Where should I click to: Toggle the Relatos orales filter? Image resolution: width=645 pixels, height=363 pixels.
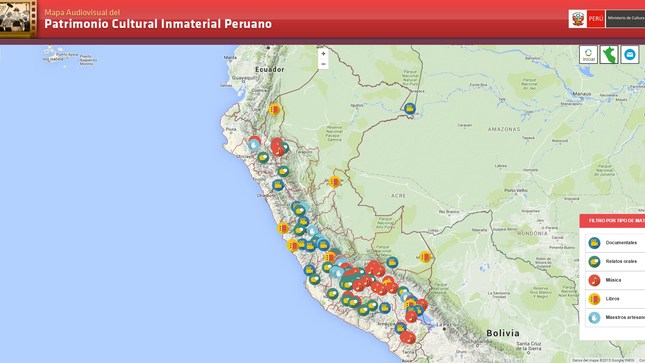615,261
